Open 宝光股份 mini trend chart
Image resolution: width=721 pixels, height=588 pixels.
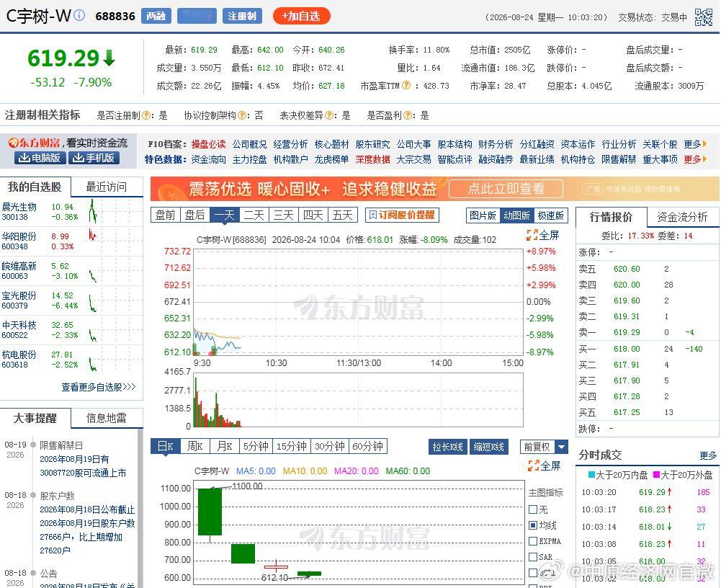(93, 304)
